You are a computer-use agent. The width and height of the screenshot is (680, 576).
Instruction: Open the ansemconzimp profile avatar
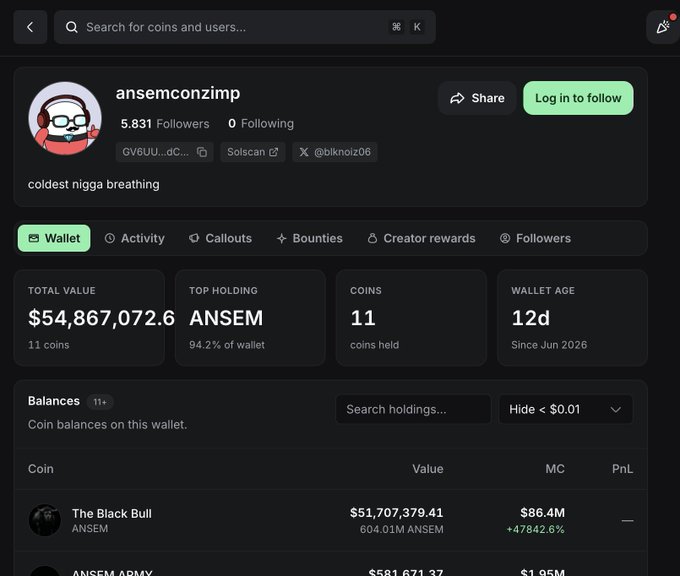[65, 118]
